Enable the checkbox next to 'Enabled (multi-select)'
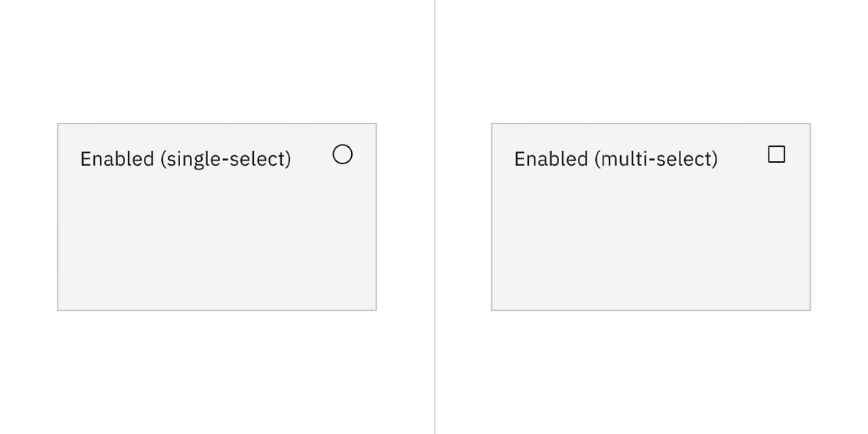Image resolution: width=868 pixels, height=434 pixels. coord(776,154)
